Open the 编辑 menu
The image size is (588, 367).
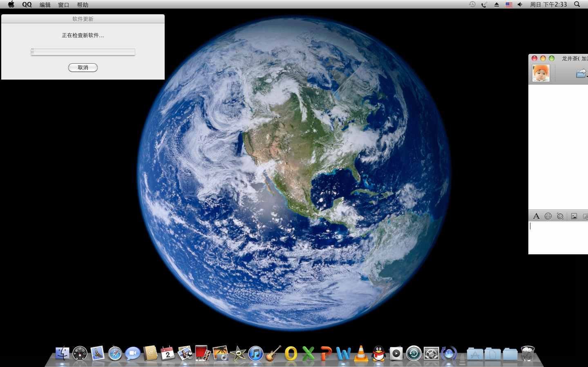(x=45, y=5)
